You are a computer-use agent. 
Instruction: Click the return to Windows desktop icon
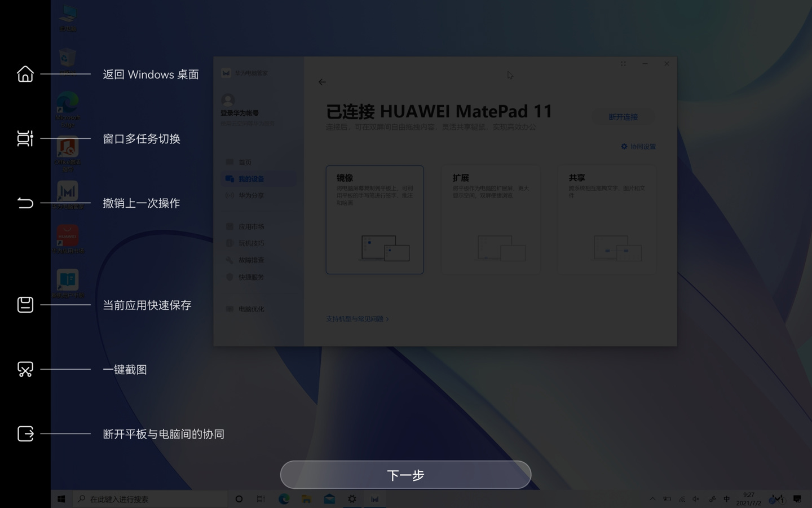click(x=25, y=74)
